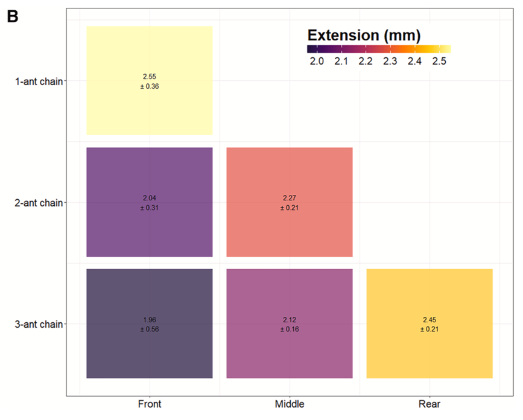Select the "2-ant chain" y-axis label
This screenshot has width=523, height=420.
pyautogui.click(x=39, y=203)
